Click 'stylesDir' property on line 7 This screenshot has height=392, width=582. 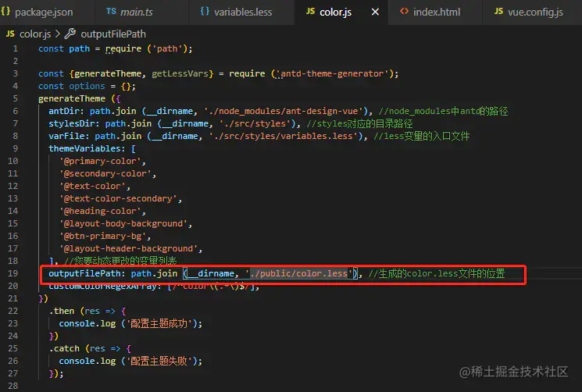pos(72,123)
